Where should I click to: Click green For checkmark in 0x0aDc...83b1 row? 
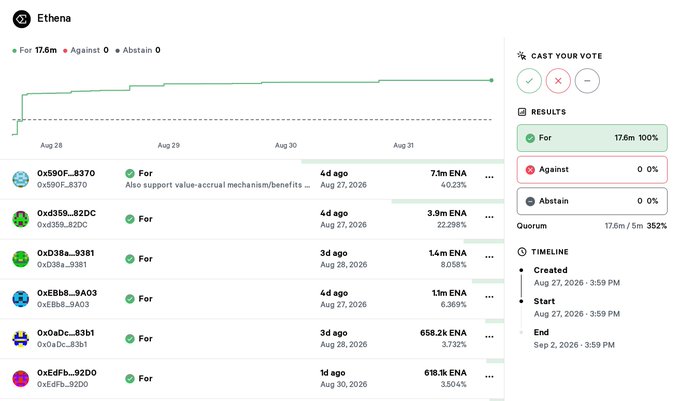(130, 339)
